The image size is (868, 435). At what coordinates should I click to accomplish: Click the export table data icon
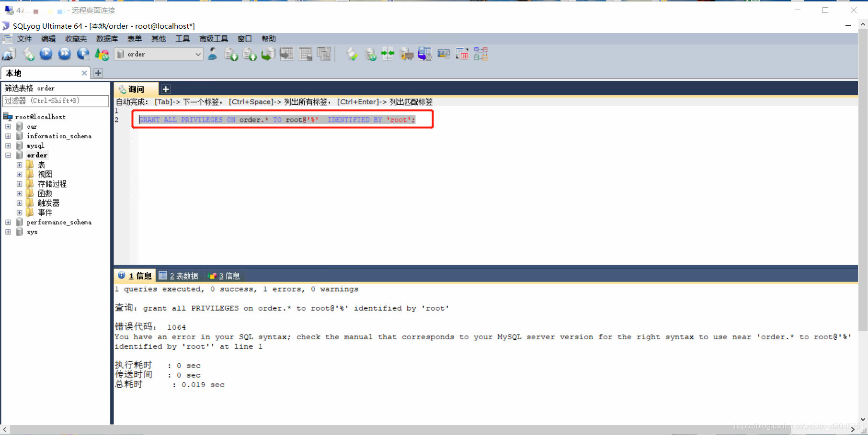tap(286, 54)
